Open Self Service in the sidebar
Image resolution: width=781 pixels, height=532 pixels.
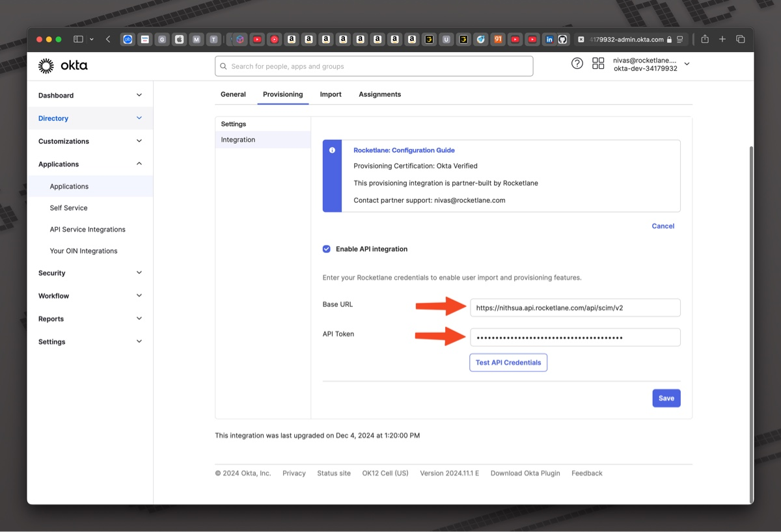(90, 207)
